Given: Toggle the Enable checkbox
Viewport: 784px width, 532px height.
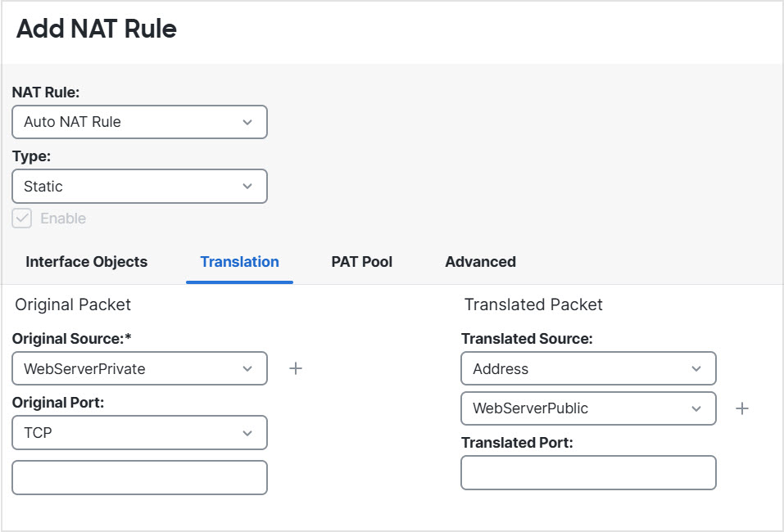Looking at the screenshot, I should point(22,219).
